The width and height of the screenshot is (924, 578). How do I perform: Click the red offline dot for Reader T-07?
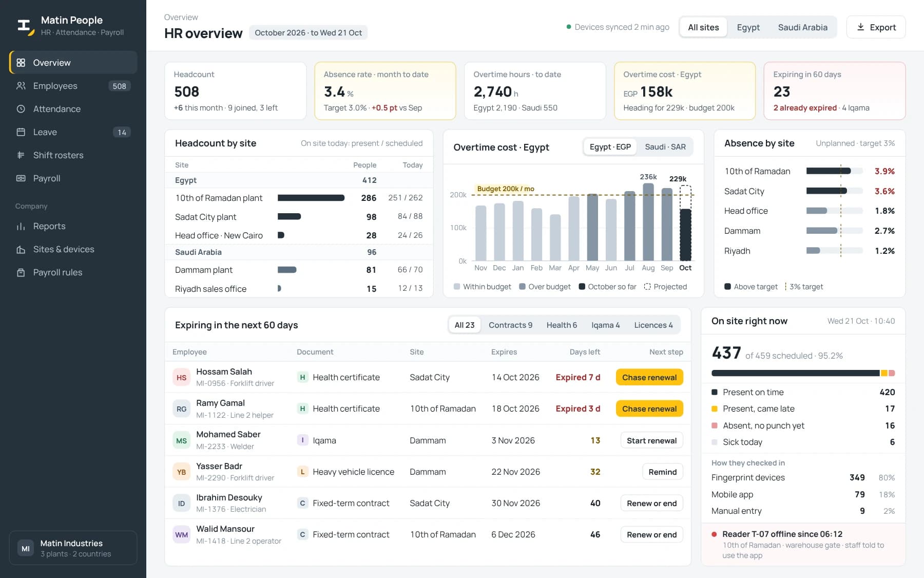714,534
